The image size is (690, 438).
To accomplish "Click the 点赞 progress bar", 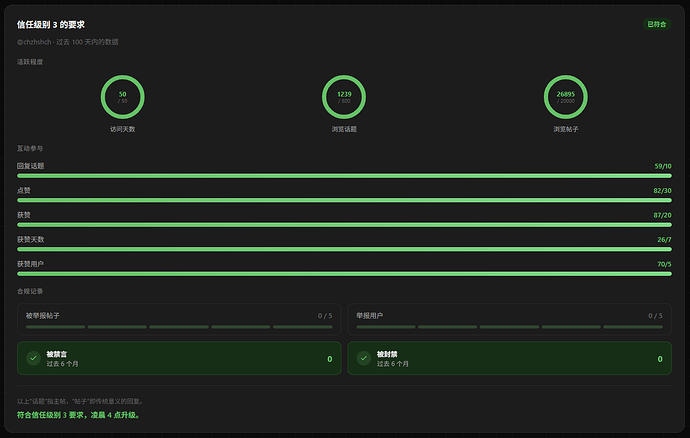I will [344, 200].
